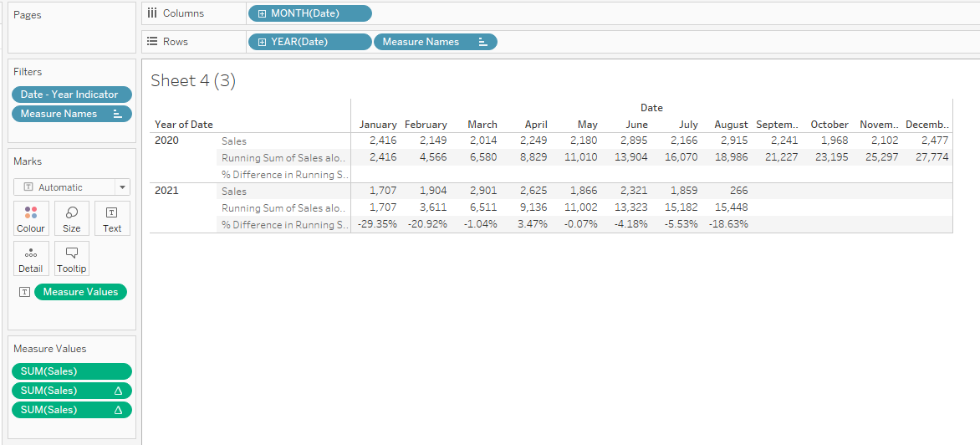Viewport: 980px width, 445px height.
Task: Click the January month header
Action: click(378, 125)
